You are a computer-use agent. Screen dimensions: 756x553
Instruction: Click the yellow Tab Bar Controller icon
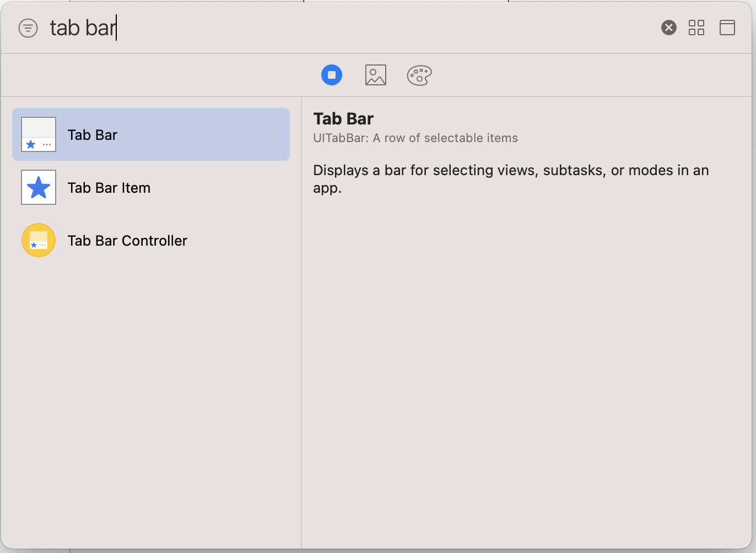pyautogui.click(x=39, y=240)
